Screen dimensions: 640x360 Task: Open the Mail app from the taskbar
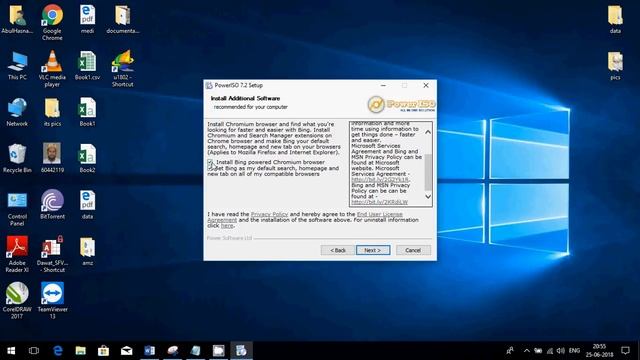(127, 351)
